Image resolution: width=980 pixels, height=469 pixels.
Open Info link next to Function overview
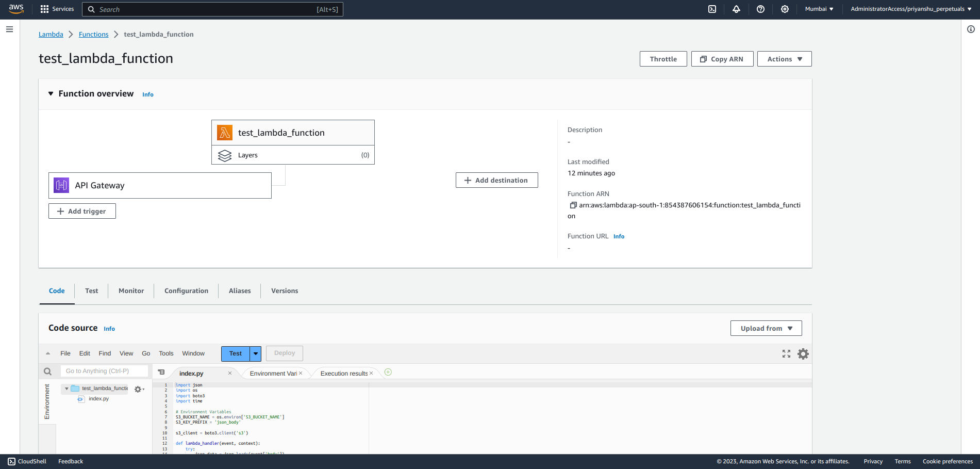148,94
